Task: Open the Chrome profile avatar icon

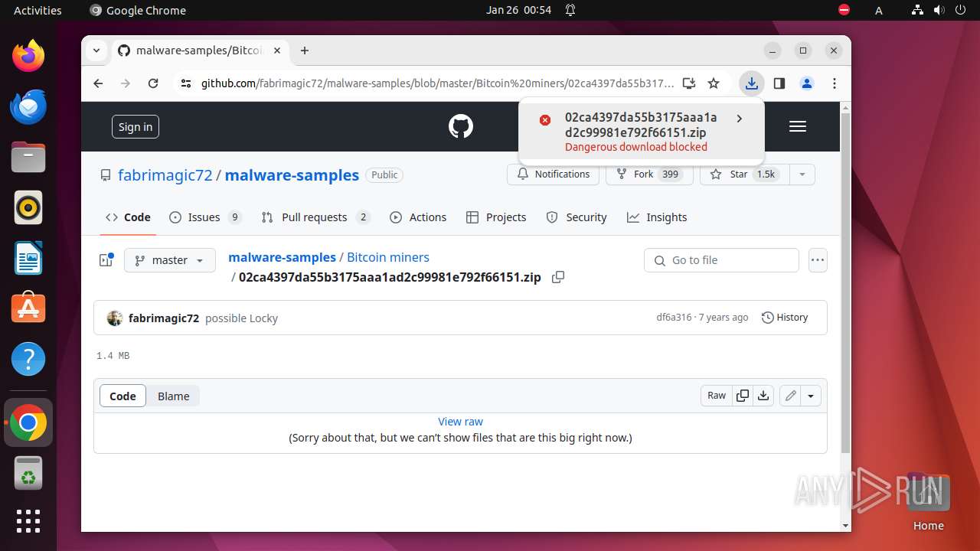Action: click(807, 83)
